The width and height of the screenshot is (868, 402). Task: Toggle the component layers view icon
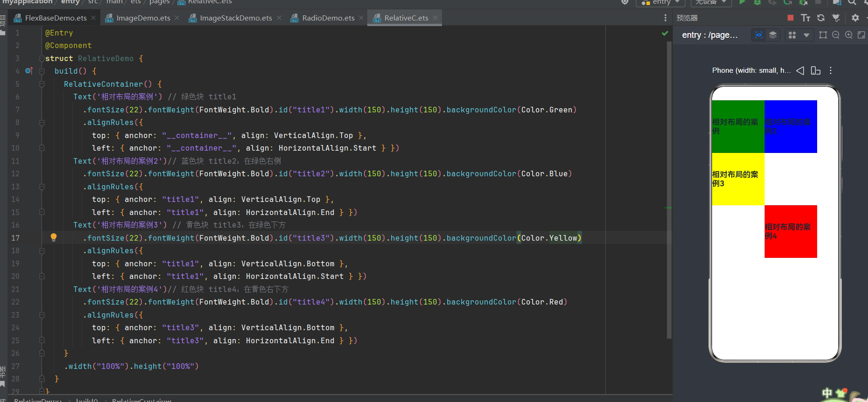(x=773, y=35)
